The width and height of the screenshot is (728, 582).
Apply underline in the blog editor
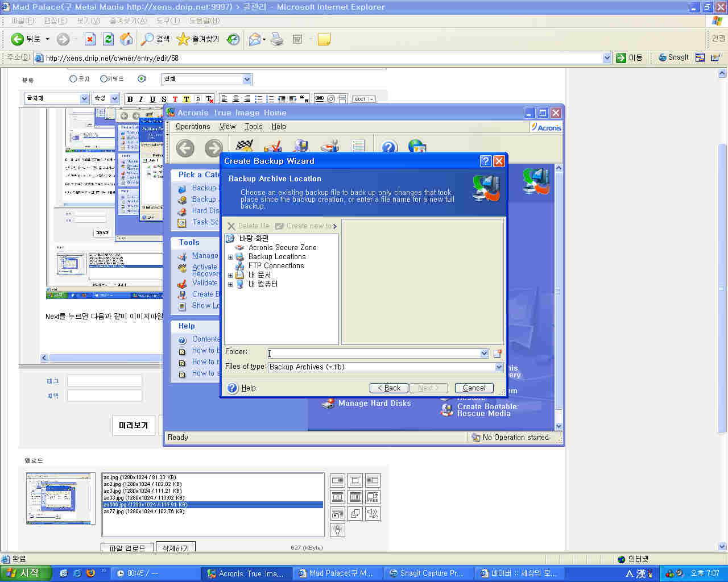click(x=152, y=99)
